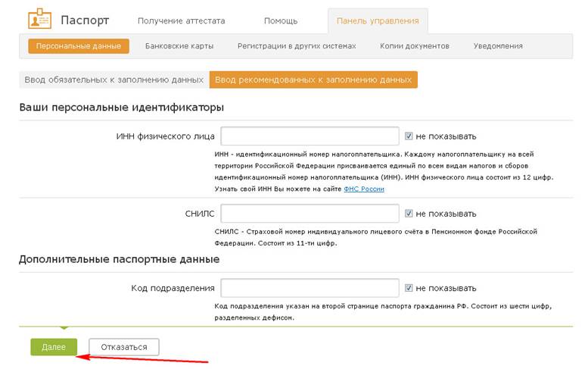The height and width of the screenshot is (369, 588).
Task: Toggle не показывать checkbox for ИНН
Action: 409,136
